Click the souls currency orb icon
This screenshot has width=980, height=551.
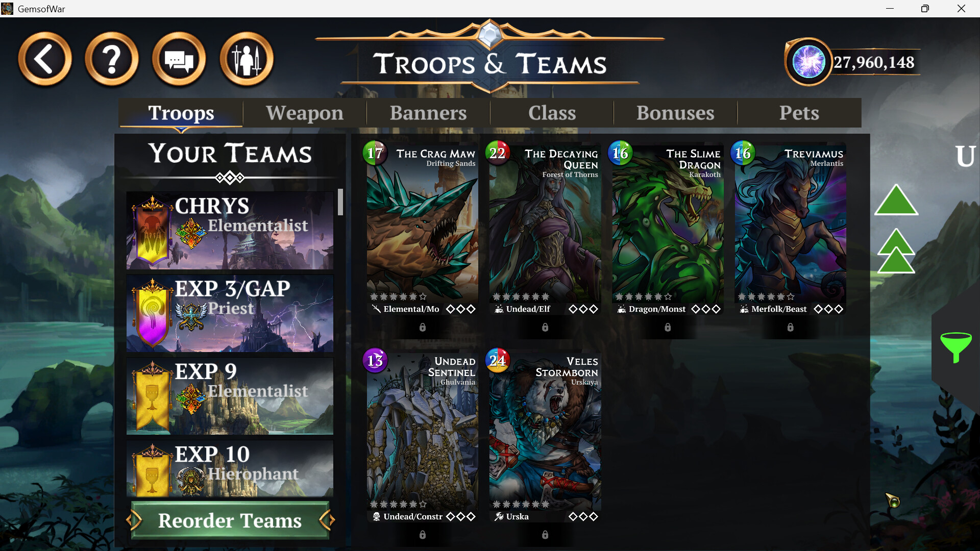click(x=808, y=62)
